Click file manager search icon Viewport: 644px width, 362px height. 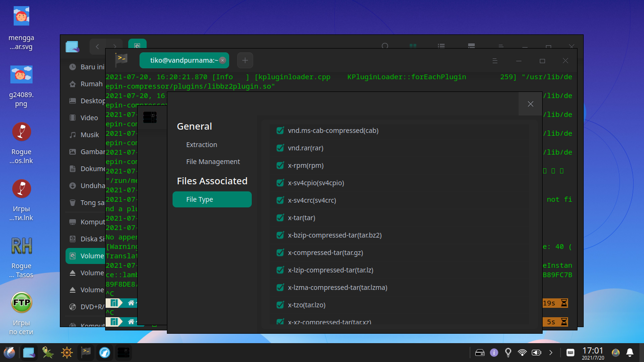coord(385,46)
